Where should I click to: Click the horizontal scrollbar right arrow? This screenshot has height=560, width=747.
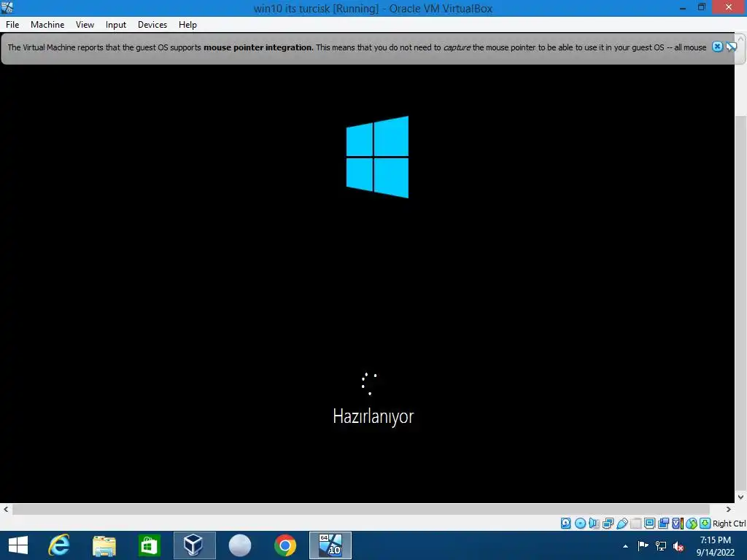click(729, 509)
